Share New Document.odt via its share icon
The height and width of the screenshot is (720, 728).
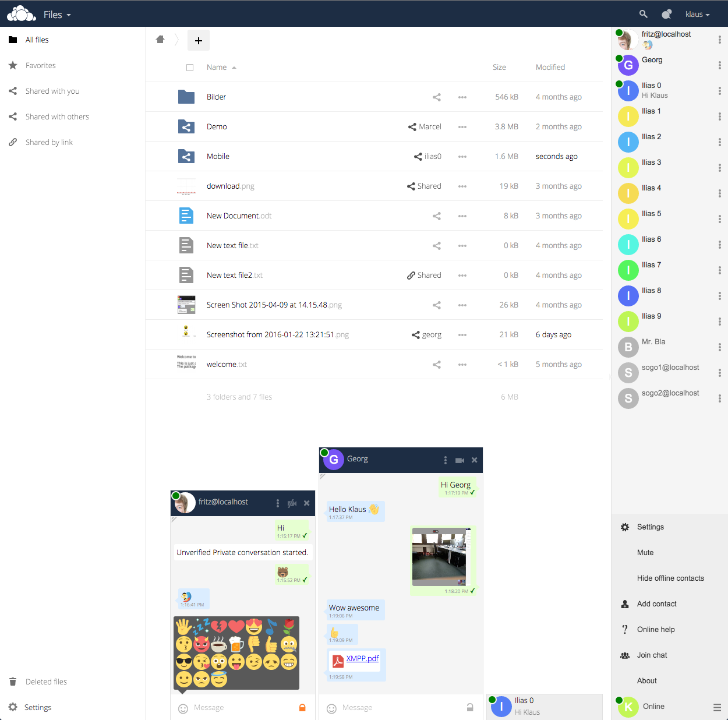437,216
